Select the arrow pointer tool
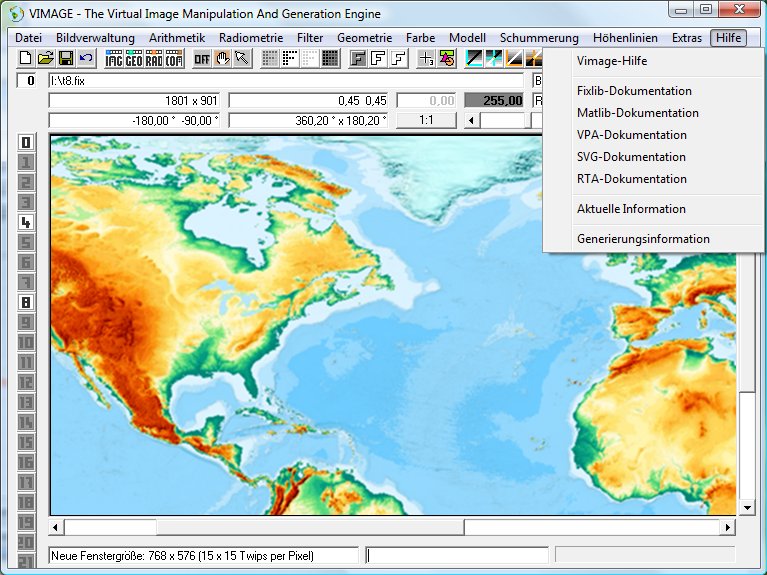Viewport: 767px width, 575px height. pyautogui.click(x=241, y=59)
